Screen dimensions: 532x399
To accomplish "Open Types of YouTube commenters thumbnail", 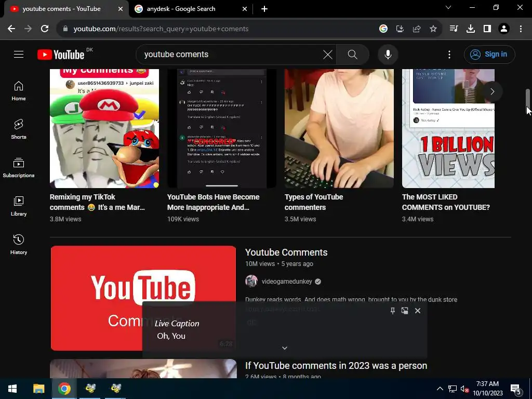I will [x=339, y=128].
